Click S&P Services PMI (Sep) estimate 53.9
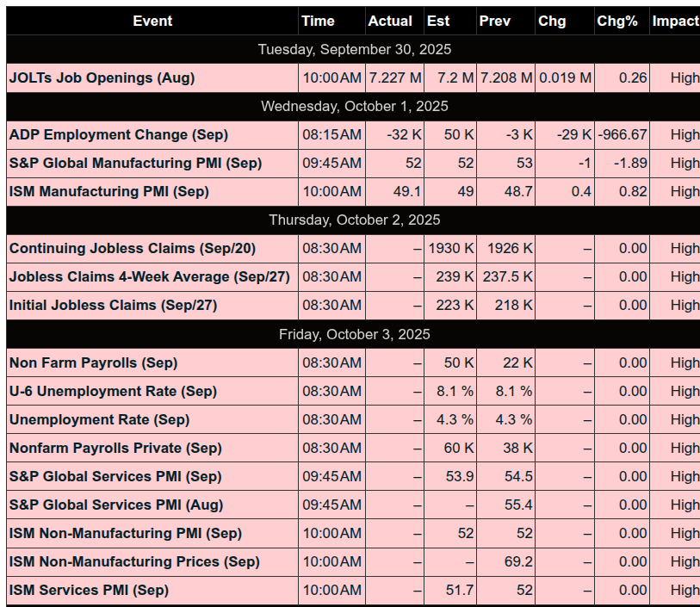700x607 pixels. pyautogui.click(x=460, y=477)
